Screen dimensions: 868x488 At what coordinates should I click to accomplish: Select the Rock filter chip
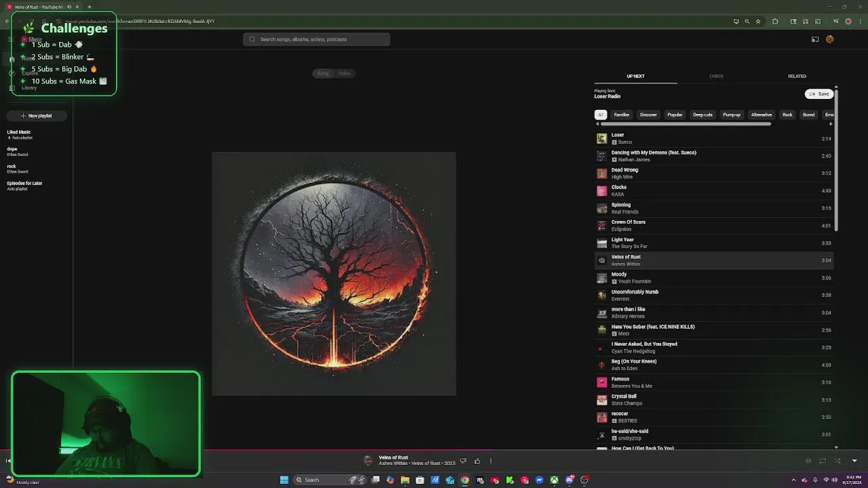pos(787,115)
